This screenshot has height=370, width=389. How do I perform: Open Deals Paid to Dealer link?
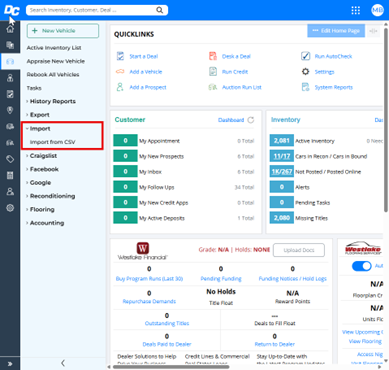tap(167, 344)
